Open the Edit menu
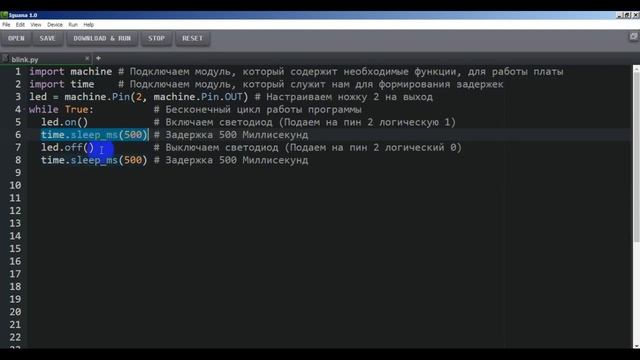The width and height of the screenshot is (640, 360). (x=20, y=24)
